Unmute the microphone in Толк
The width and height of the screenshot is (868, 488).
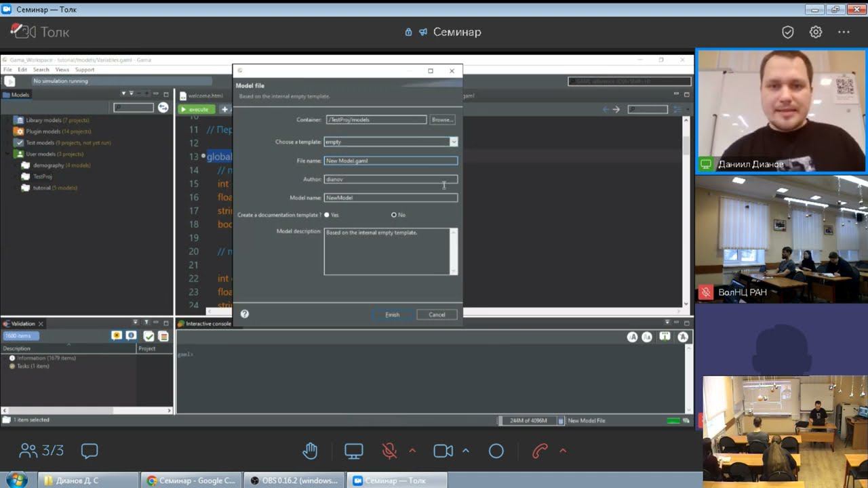click(389, 451)
